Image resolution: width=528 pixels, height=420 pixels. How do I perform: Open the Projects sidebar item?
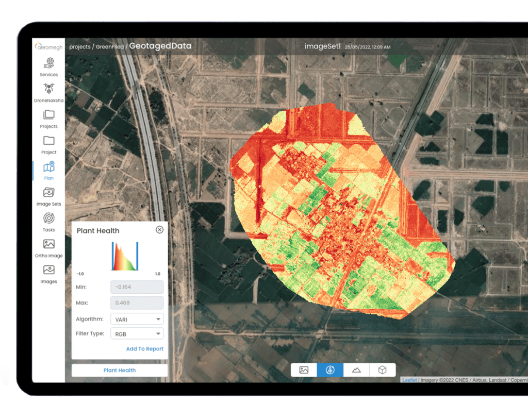[x=49, y=115]
